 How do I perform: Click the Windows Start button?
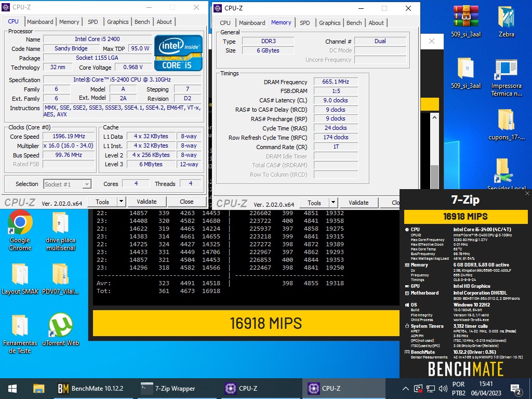(x=12, y=389)
